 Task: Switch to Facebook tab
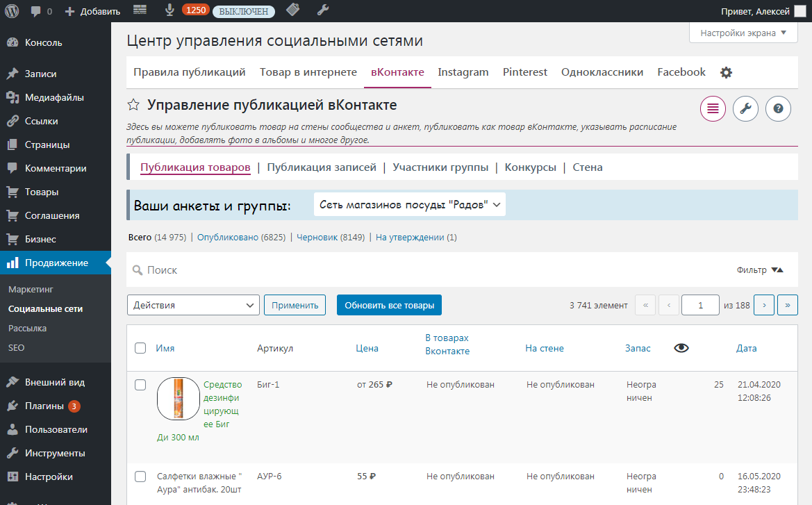click(681, 72)
